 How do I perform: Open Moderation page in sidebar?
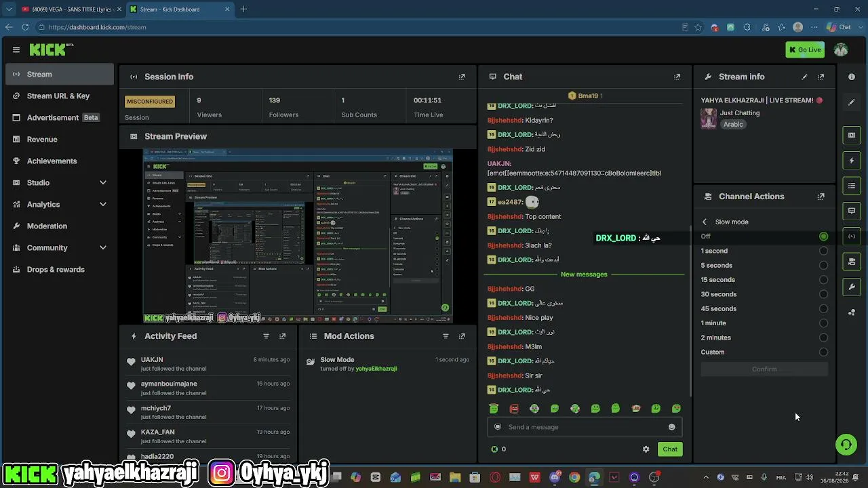60,226
